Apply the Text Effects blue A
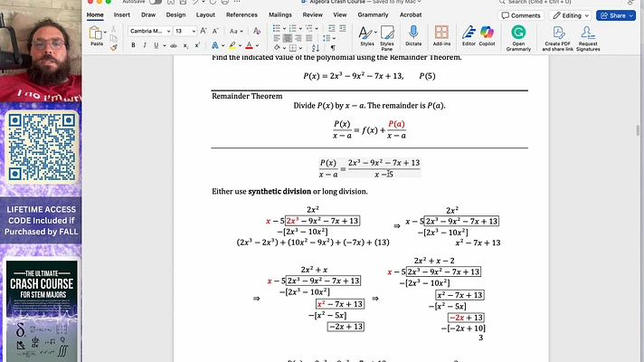Viewport: 644px width, 362px height. click(214, 45)
